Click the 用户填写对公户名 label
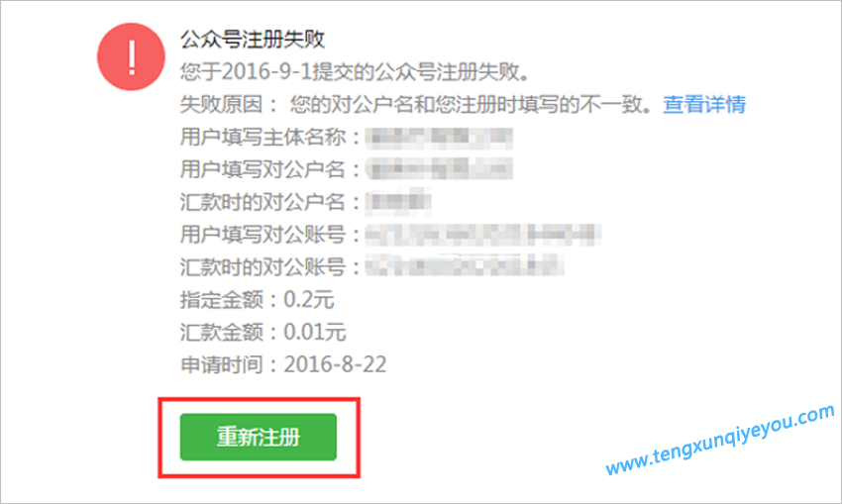Image resolution: width=842 pixels, height=504 pixels. 270,169
